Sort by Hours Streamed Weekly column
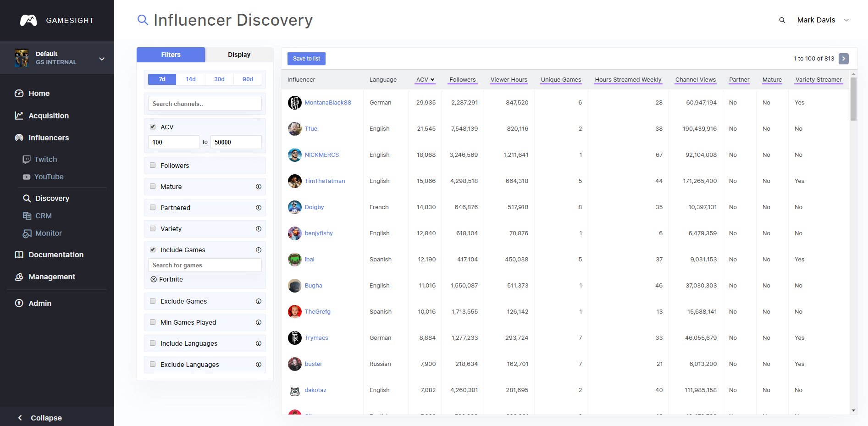The image size is (868, 426). click(628, 79)
